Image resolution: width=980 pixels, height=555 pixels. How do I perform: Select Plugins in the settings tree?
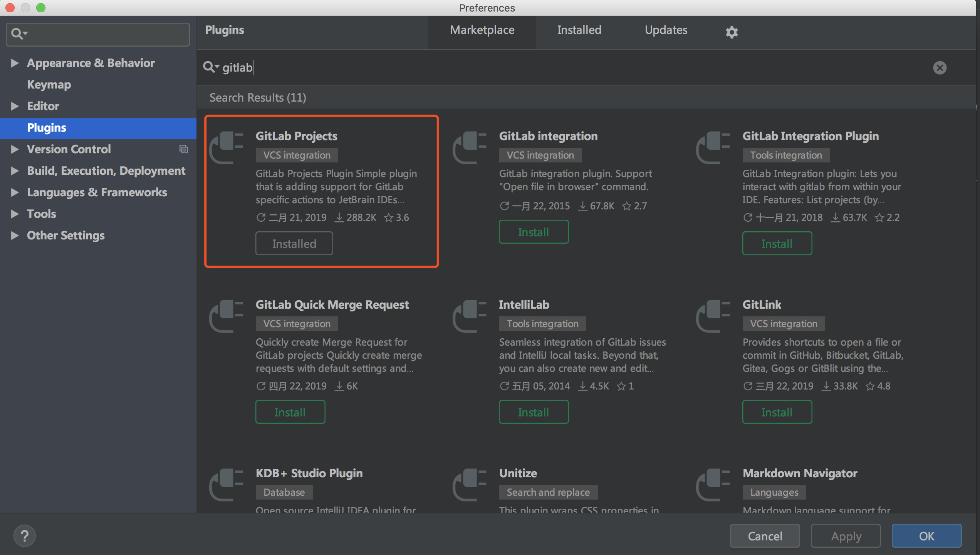tap(98, 127)
